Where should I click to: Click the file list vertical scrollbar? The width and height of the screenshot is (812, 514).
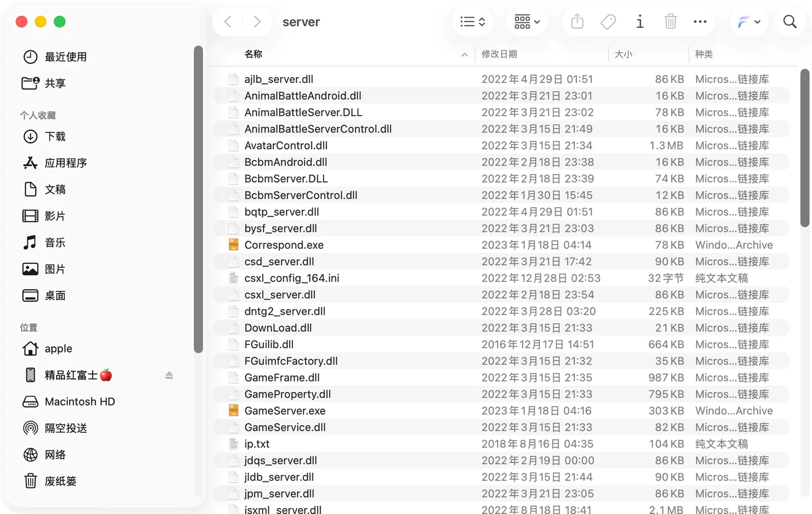pyautogui.click(x=804, y=149)
